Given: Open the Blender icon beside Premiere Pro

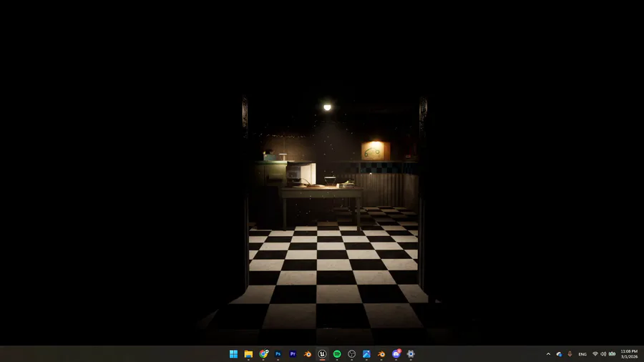Looking at the screenshot, I should click(307, 354).
